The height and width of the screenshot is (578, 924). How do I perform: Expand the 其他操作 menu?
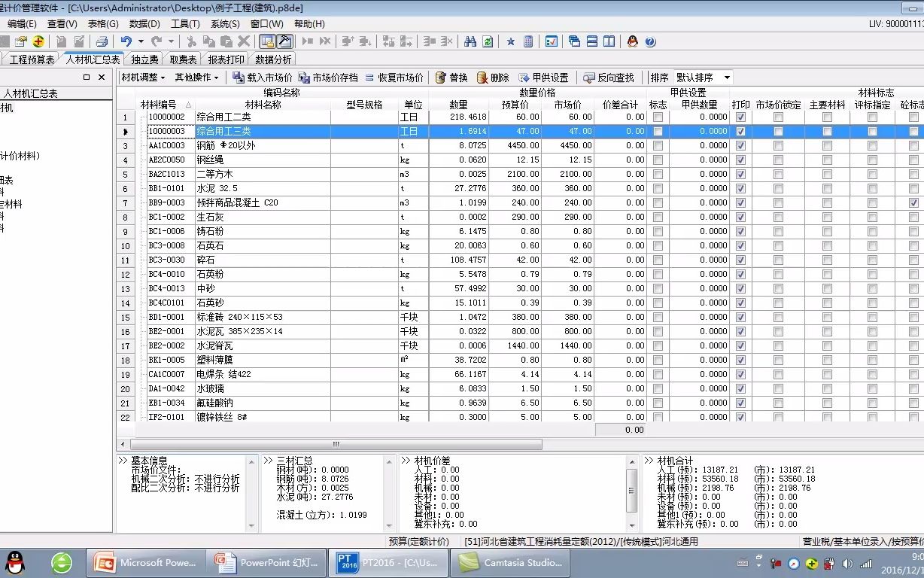(195, 76)
